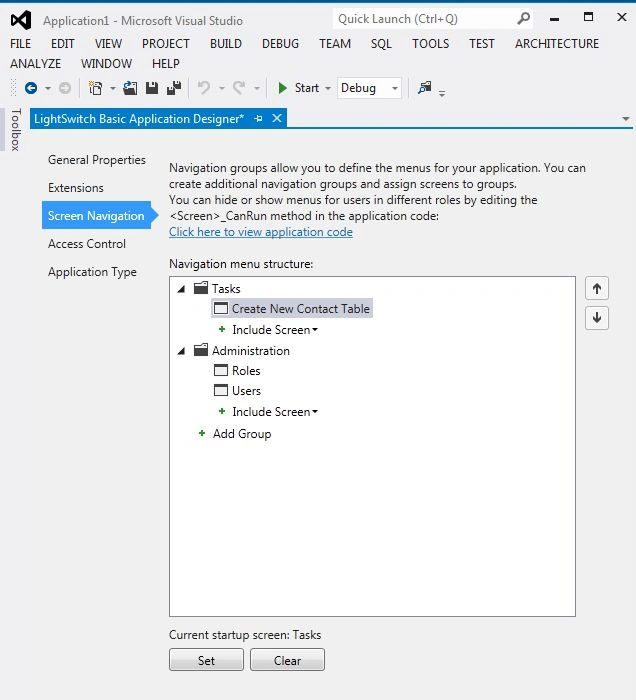This screenshot has width=636, height=700.
Task: Pin the LightSwitch Basic Application Designer tab
Action: click(258, 119)
